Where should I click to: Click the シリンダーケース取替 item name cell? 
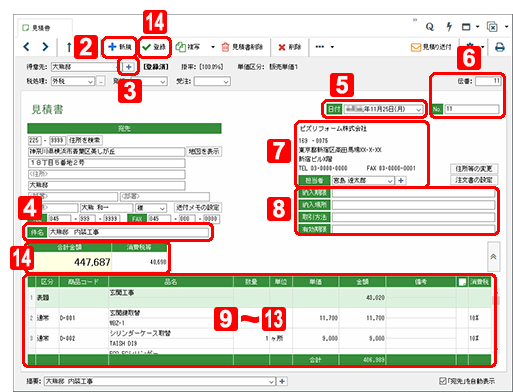pos(171,333)
